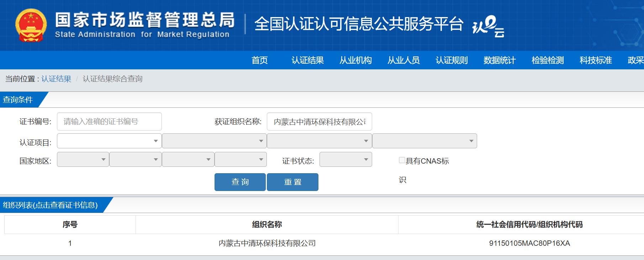
Task: Click the 组织列表 section heading
Action: 50,205
